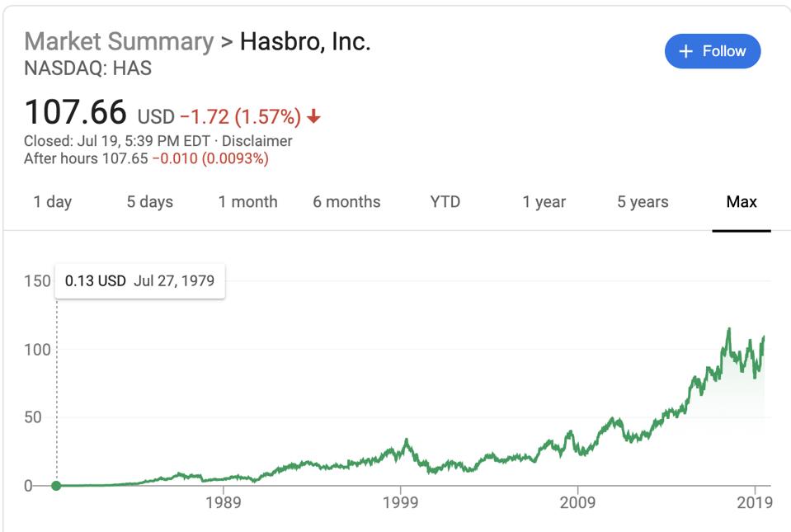Click the 1999 label on the chart axis
Viewport: 791px width, 532px height.
click(x=401, y=502)
